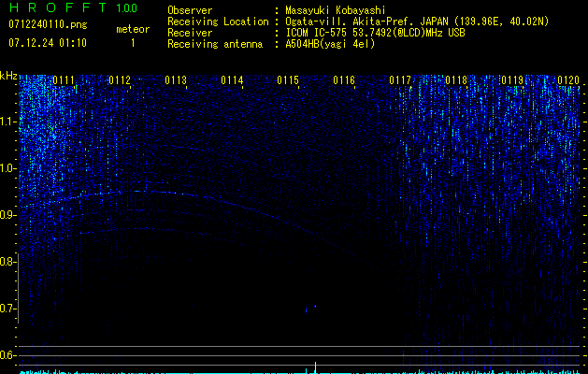Click the kHz axis unit label
Viewport: 588px width, 374px height.
pyautogui.click(x=8, y=76)
